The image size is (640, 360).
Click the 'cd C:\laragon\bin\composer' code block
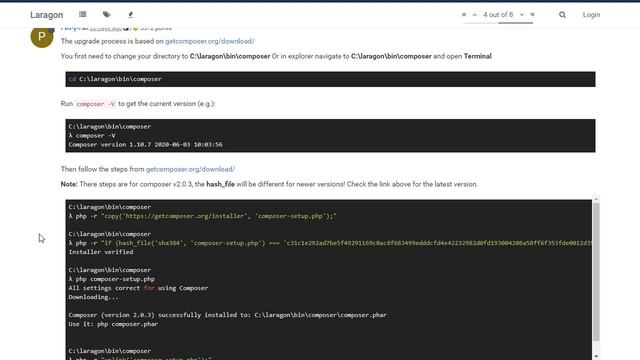click(x=330, y=79)
